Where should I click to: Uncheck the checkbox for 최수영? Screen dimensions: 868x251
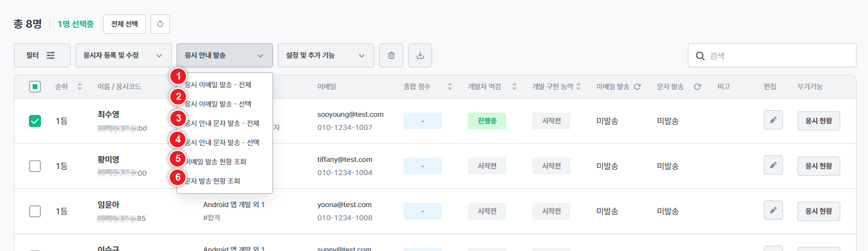pyautogui.click(x=35, y=121)
